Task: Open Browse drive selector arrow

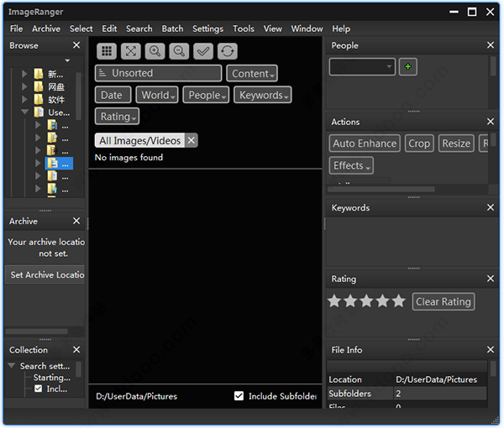Action: coord(67,60)
